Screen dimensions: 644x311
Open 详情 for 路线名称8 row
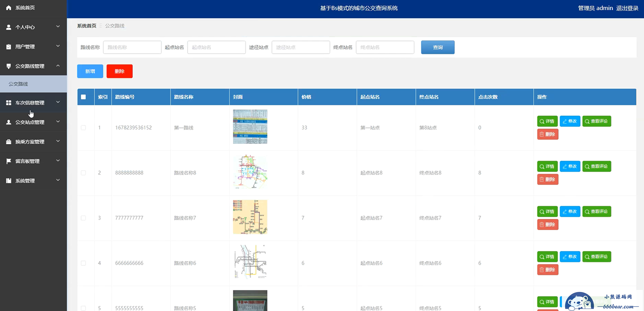point(547,166)
